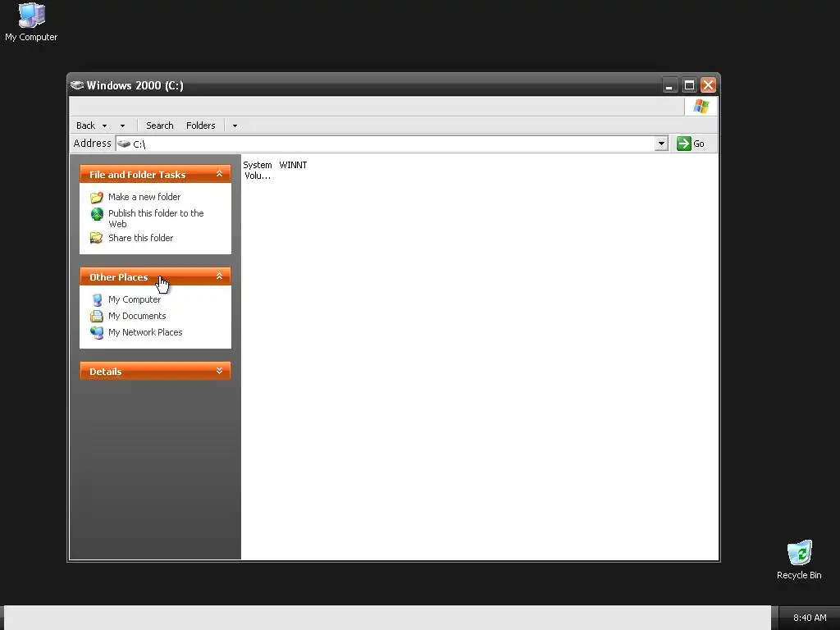The width and height of the screenshot is (840, 630).
Task: Click the drive icon in title bar
Action: tap(77, 85)
